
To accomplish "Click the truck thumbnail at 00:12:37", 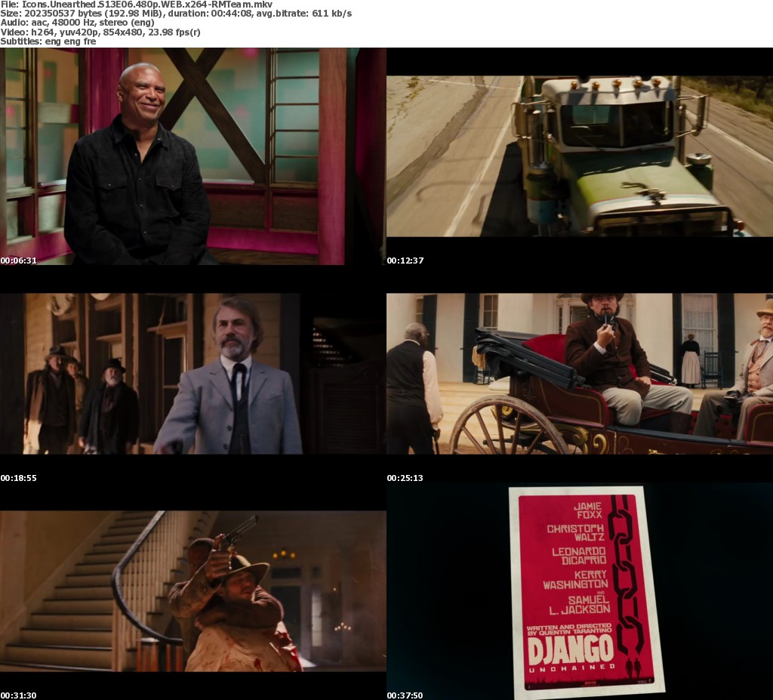I will click(580, 156).
